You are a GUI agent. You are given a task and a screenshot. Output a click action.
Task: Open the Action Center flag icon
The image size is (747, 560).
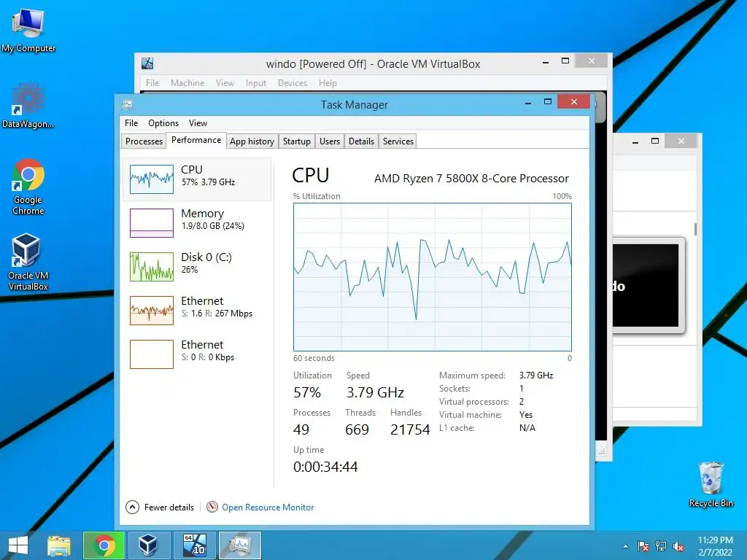click(x=643, y=546)
